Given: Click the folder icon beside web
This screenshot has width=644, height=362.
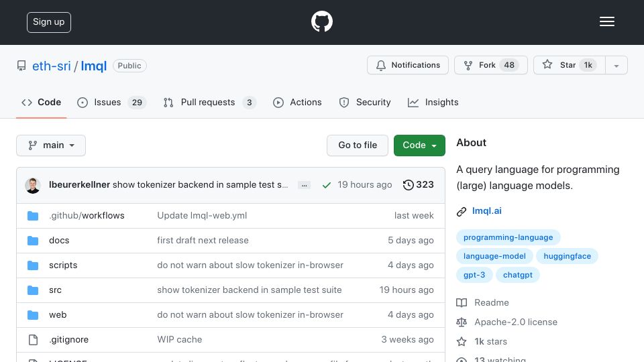Looking at the screenshot, I should tap(33, 315).
